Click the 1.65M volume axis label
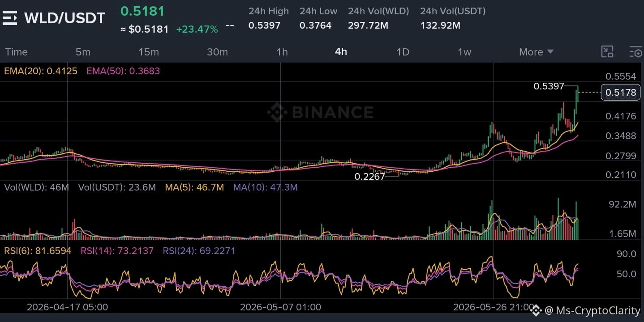 (623, 234)
